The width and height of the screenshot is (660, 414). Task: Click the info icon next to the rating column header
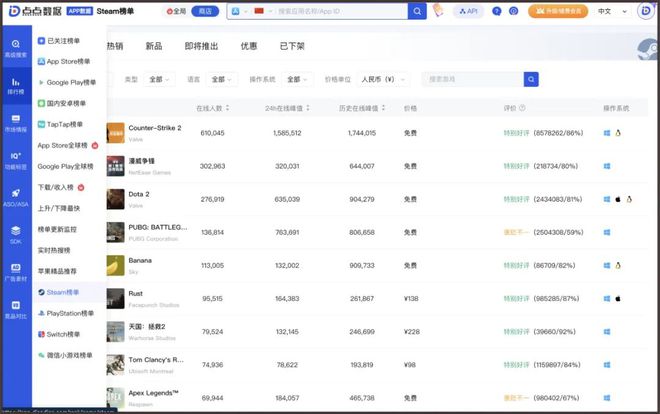click(x=522, y=108)
